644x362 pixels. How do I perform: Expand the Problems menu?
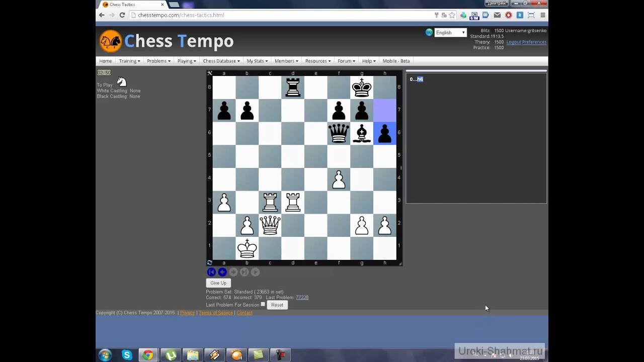[158, 61]
